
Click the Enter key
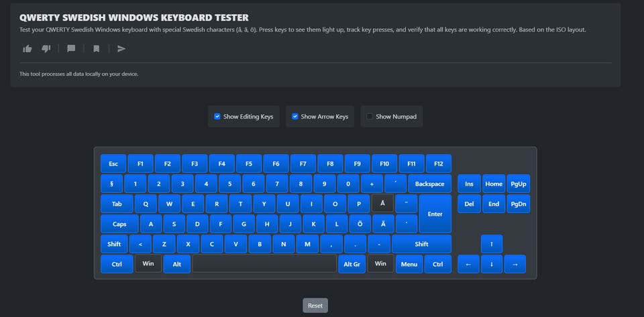point(435,214)
